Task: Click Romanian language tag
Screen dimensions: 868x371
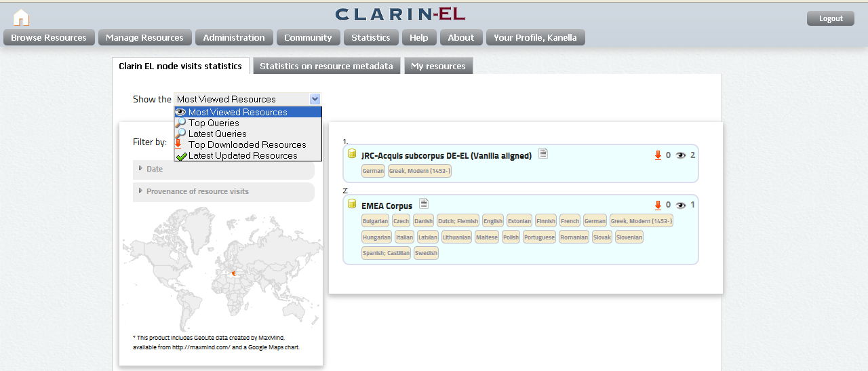Action: point(574,237)
